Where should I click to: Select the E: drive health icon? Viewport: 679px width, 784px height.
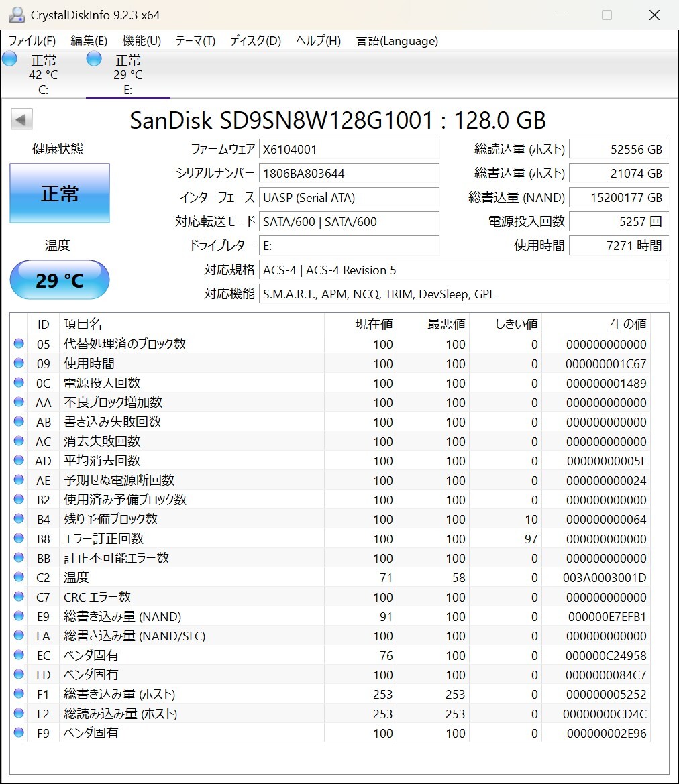point(93,59)
